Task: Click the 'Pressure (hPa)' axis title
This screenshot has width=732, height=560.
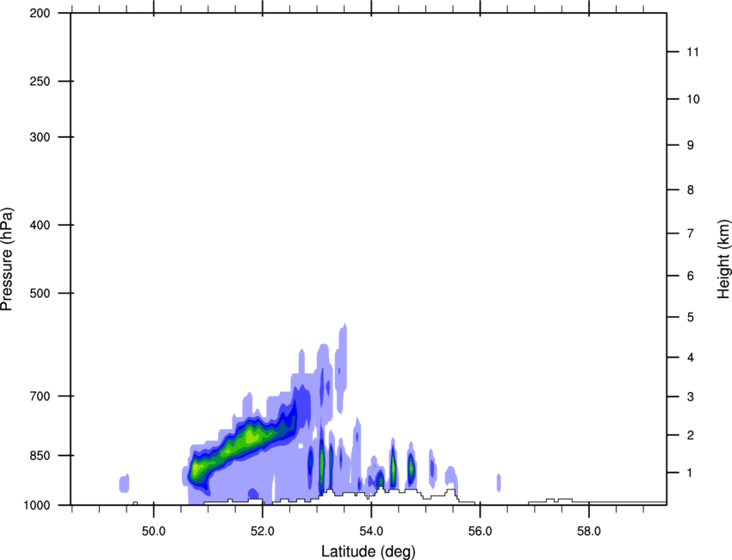Action: 7,259
